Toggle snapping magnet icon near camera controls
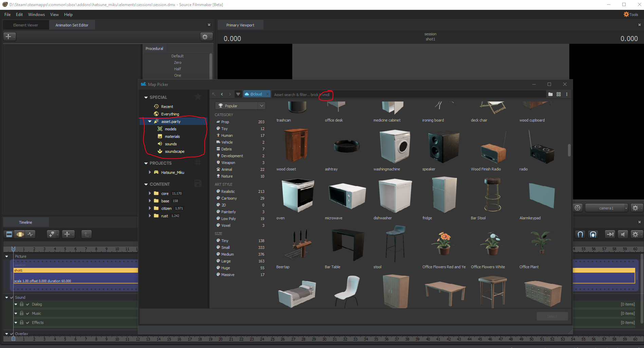 pyautogui.click(x=581, y=234)
